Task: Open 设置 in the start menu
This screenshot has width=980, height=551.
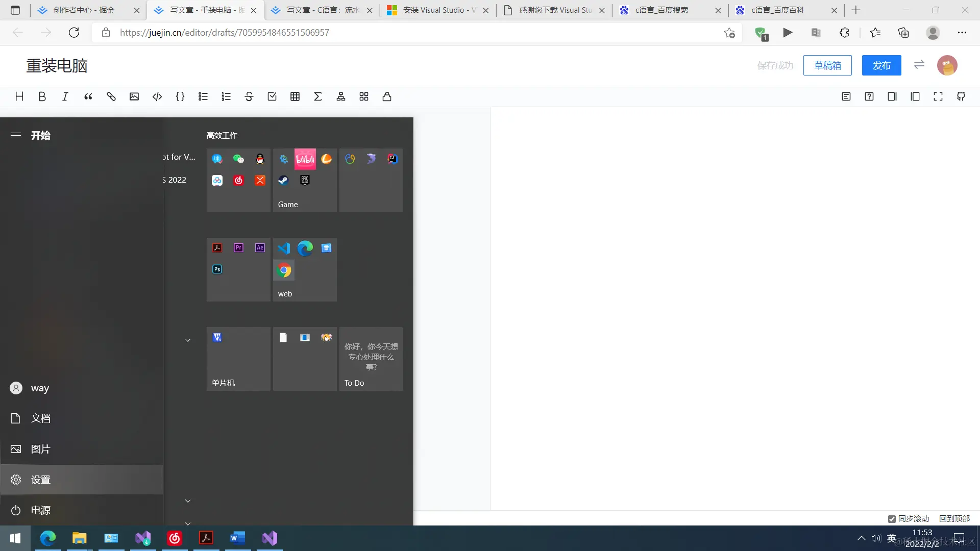Action: (x=40, y=480)
